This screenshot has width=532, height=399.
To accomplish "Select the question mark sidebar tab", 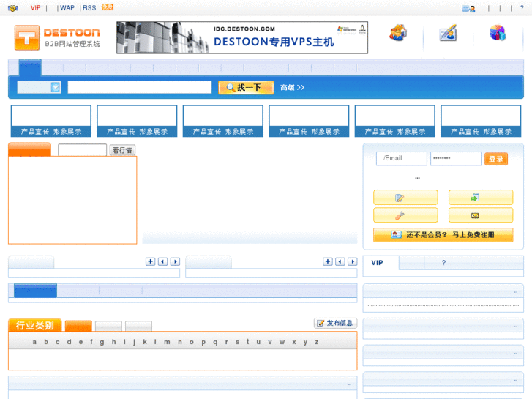I will tap(443, 263).
